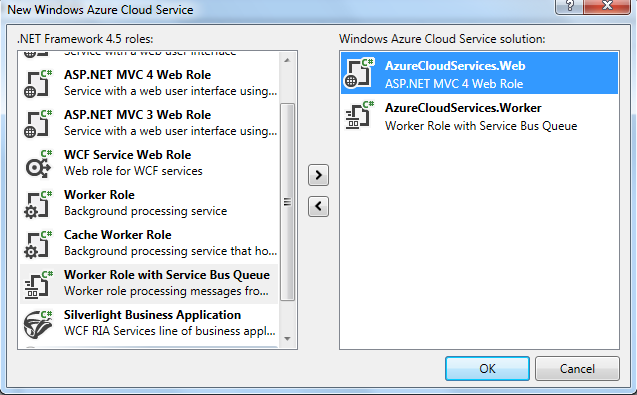Choose 'Background processing service' Worker Role description
Viewport: 637px width, 395px height.
coord(145,211)
